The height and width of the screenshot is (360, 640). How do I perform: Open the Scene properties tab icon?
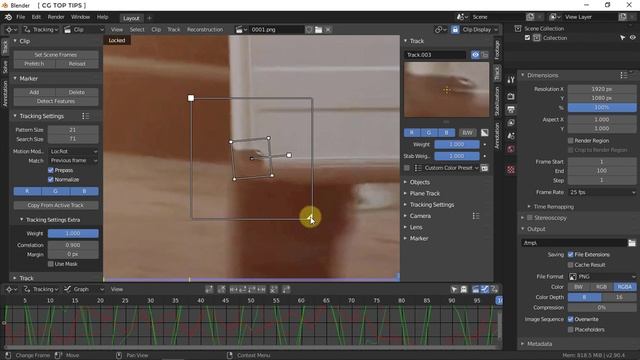511,136
